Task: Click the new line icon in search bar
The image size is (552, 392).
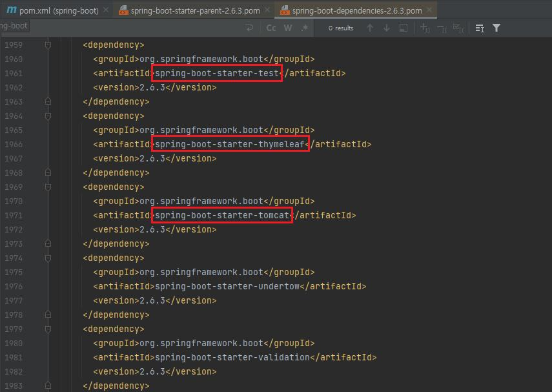Action: [249, 28]
